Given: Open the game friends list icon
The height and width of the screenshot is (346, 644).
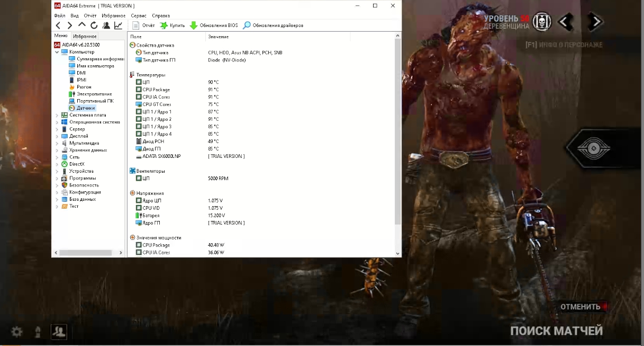Looking at the screenshot, I should tap(59, 332).
